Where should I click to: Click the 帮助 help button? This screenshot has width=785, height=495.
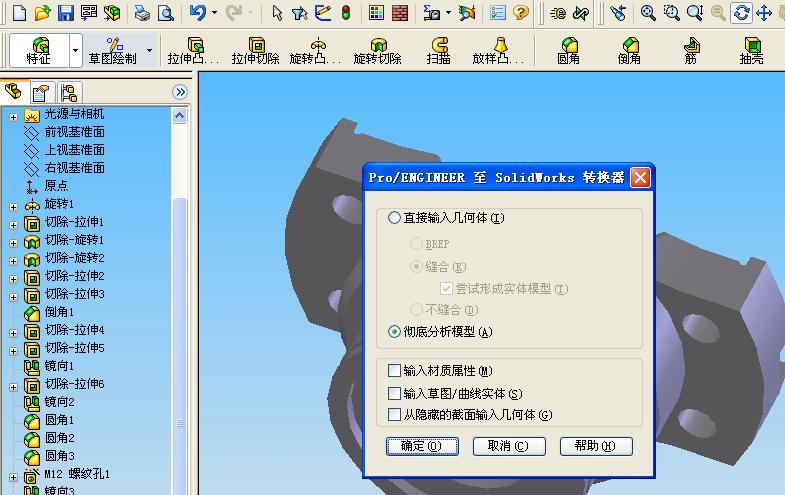point(596,446)
